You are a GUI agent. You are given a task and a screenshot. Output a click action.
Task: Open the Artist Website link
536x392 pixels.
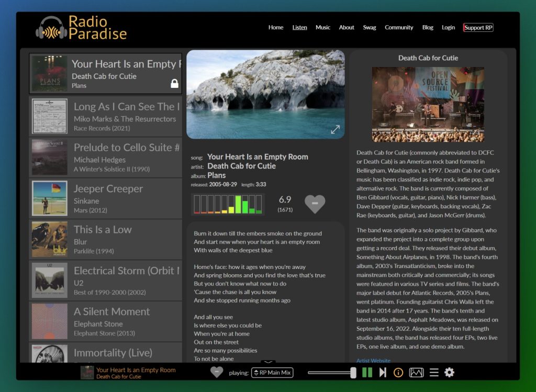coord(373,361)
